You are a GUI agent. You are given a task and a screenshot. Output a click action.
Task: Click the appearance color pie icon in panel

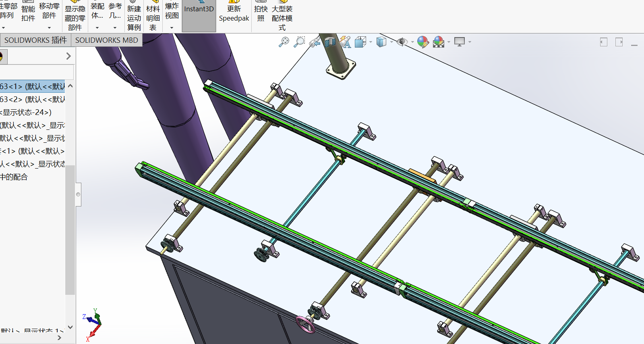click(x=1, y=56)
